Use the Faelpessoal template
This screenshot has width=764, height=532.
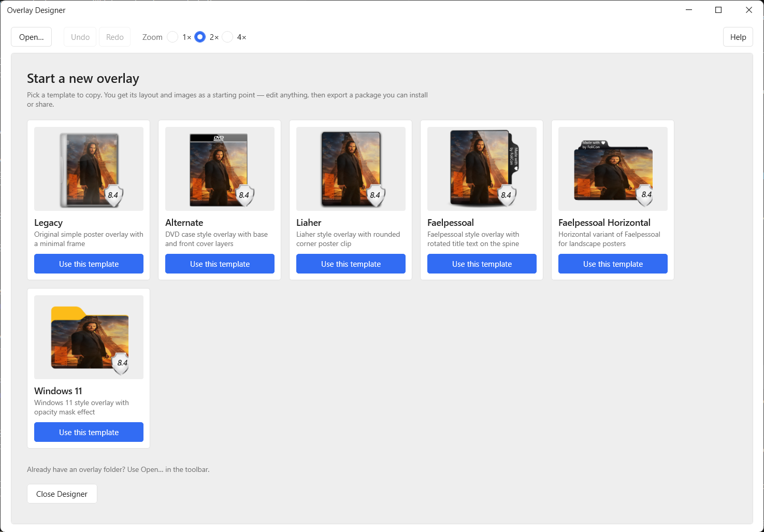coord(482,264)
